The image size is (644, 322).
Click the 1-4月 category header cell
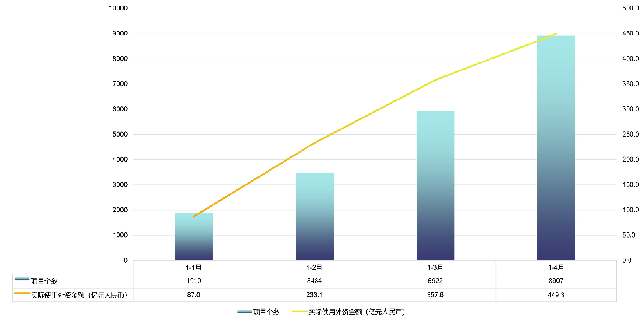[x=556, y=267]
